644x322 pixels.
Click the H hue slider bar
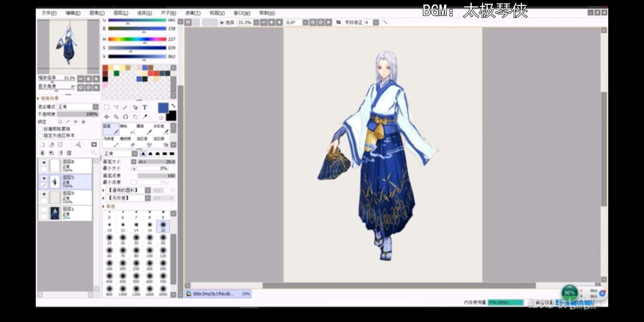137,39
